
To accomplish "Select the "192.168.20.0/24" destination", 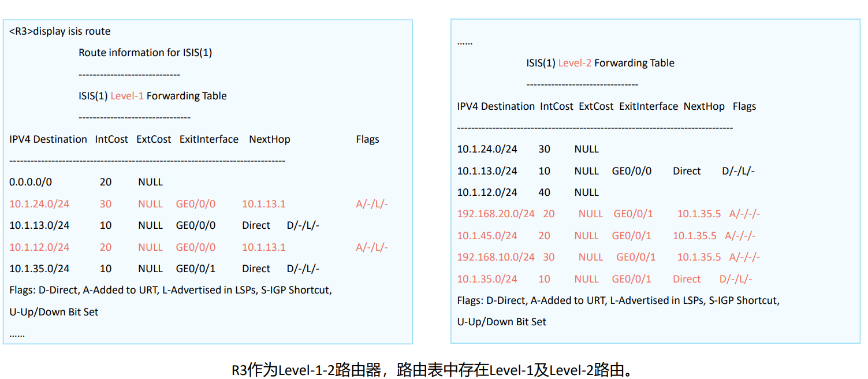I will point(496,214).
